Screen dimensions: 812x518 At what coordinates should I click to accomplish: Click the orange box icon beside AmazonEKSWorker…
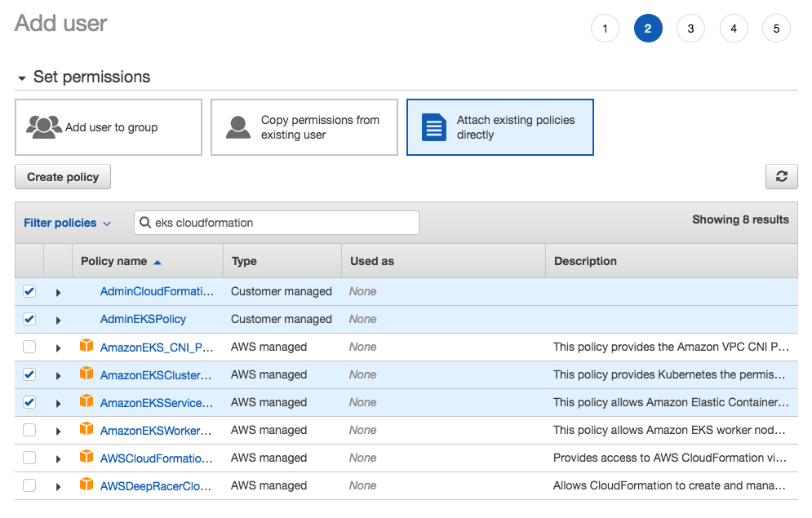(x=87, y=429)
